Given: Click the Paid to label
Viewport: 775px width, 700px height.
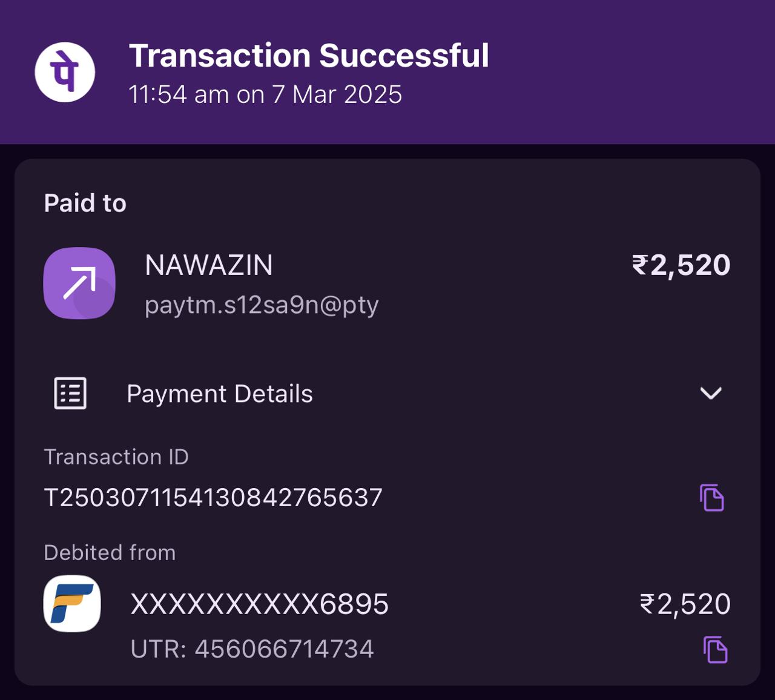Looking at the screenshot, I should [85, 203].
